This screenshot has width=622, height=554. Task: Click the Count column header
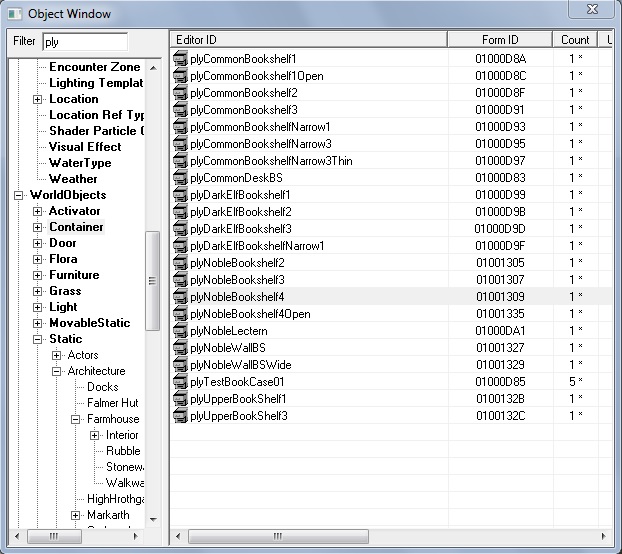pos(574,40)
